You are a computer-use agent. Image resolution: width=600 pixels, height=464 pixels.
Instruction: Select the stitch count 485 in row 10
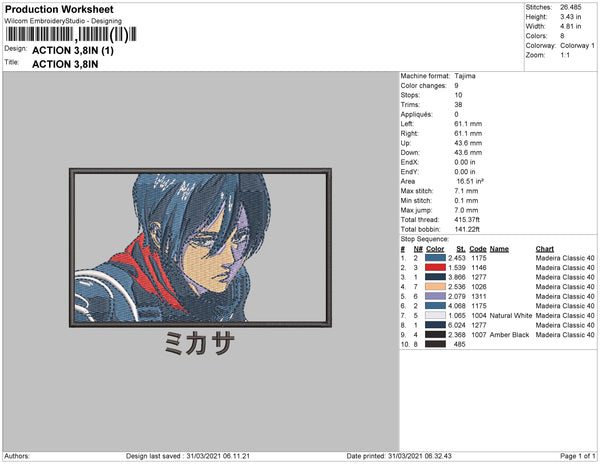pos(459,344)
